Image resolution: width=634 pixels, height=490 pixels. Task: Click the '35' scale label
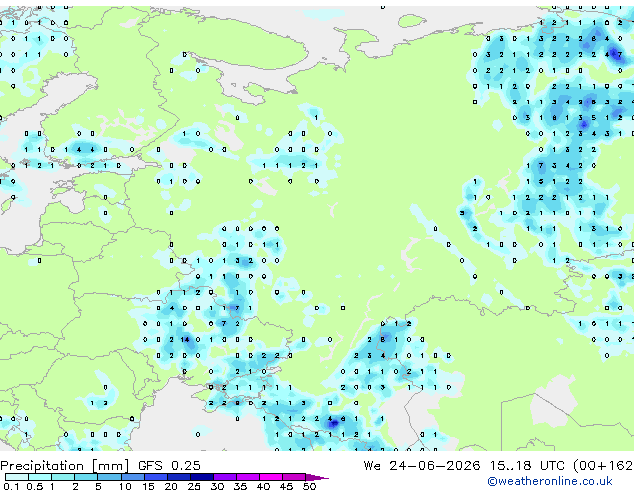point(240,486)
